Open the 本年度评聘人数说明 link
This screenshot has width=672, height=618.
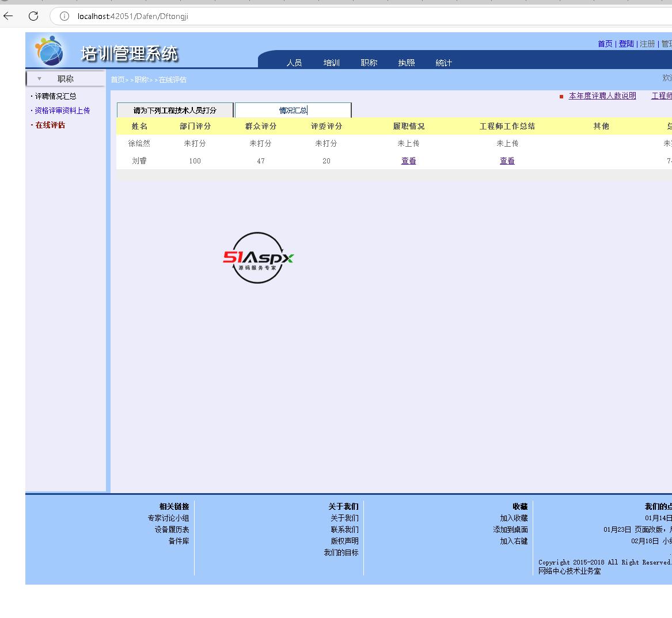click(x=602, y=96)
